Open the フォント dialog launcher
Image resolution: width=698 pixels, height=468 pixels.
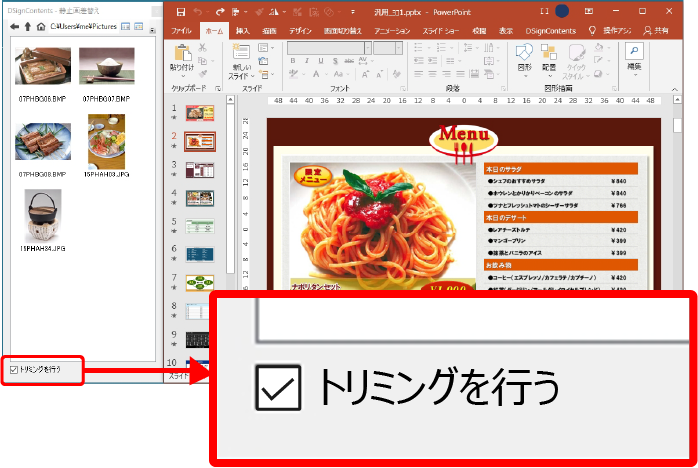click(x=402, y=89)
